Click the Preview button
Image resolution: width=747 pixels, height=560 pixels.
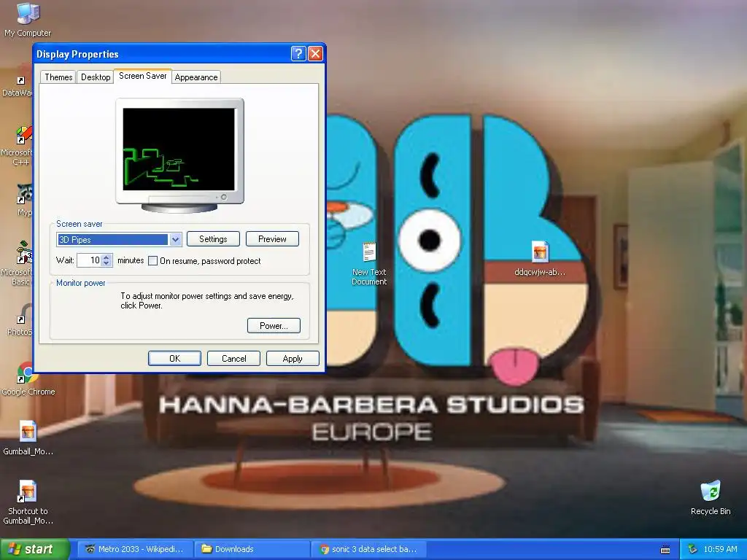(x=272, y=239)
